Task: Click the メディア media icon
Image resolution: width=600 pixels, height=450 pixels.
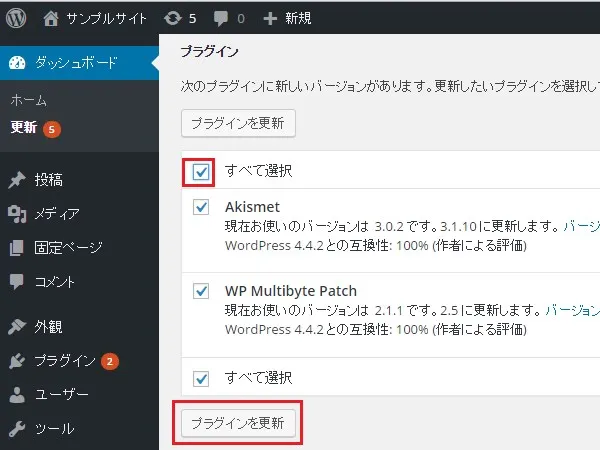Action: (17, 214)
